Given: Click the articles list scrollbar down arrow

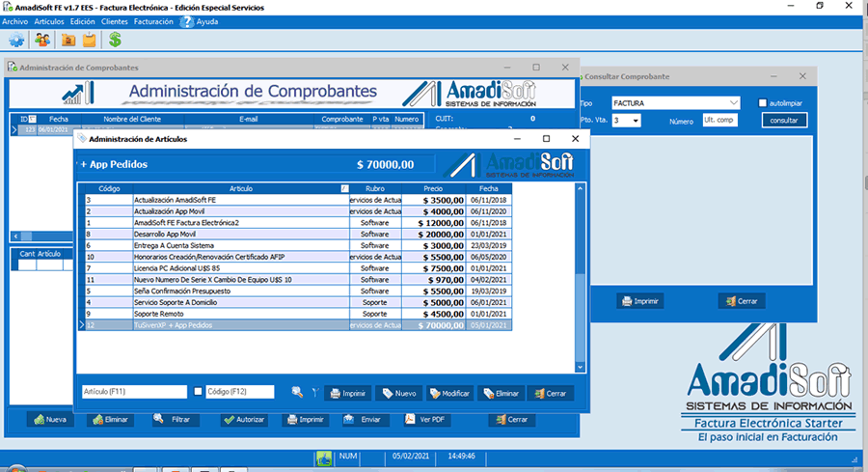Looking at the screenshot, I should point(581,367).
